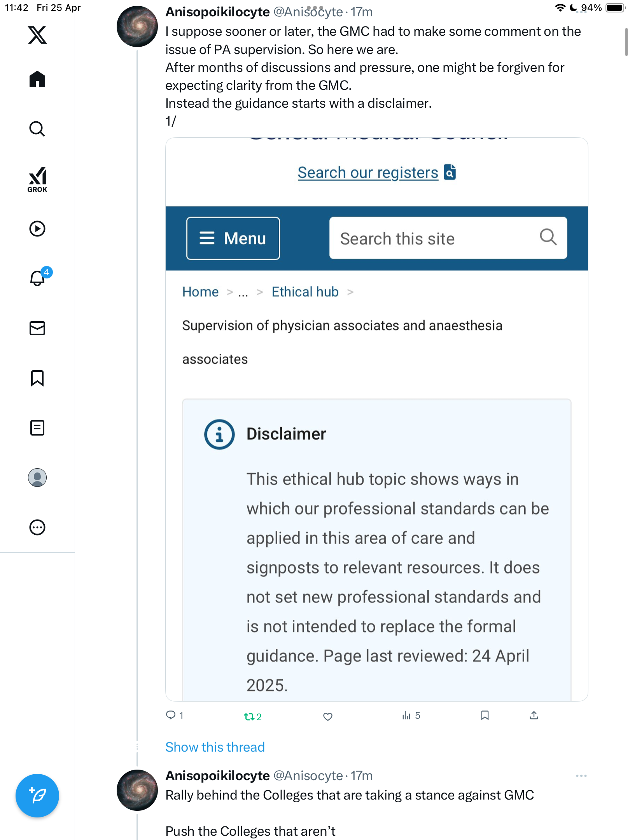
Task: Bookmark the first Anisopoikilocyte post
Action: pos(485,716)
